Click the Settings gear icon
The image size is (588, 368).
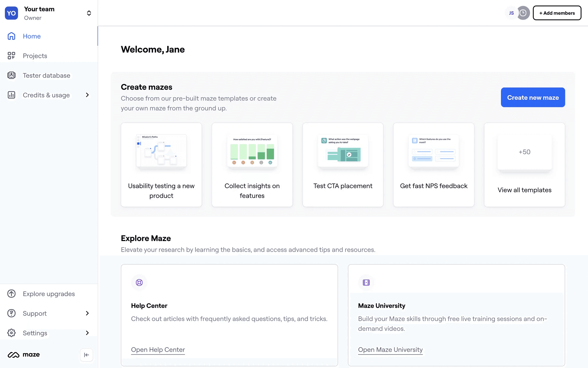pos(11,333)
